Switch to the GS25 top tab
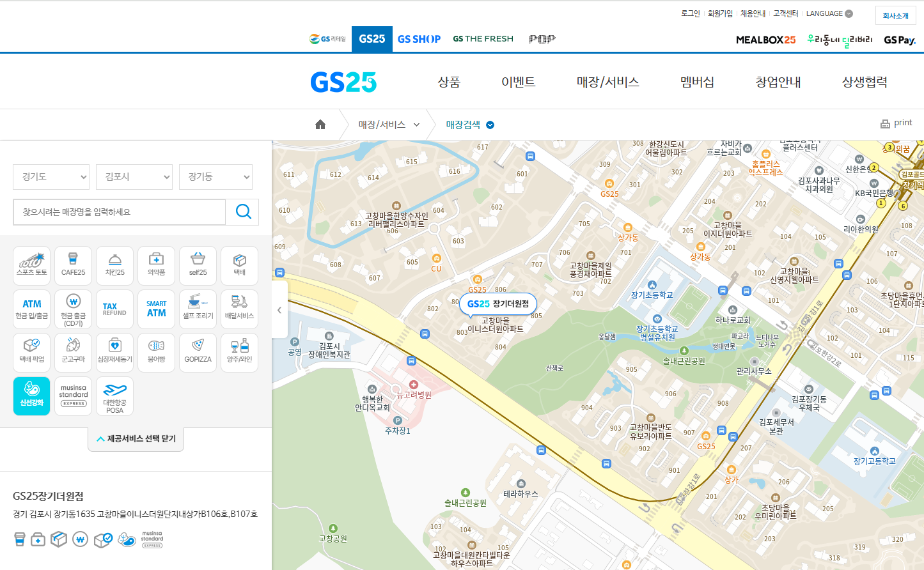Viewport: 924px width, 570px height. point(372,39)
